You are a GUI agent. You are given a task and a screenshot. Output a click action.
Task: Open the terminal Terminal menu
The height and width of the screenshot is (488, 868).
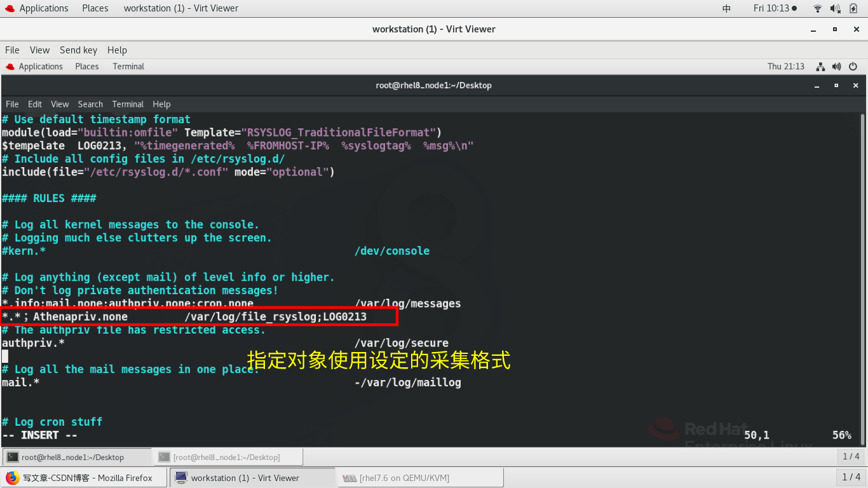[128, 104]
